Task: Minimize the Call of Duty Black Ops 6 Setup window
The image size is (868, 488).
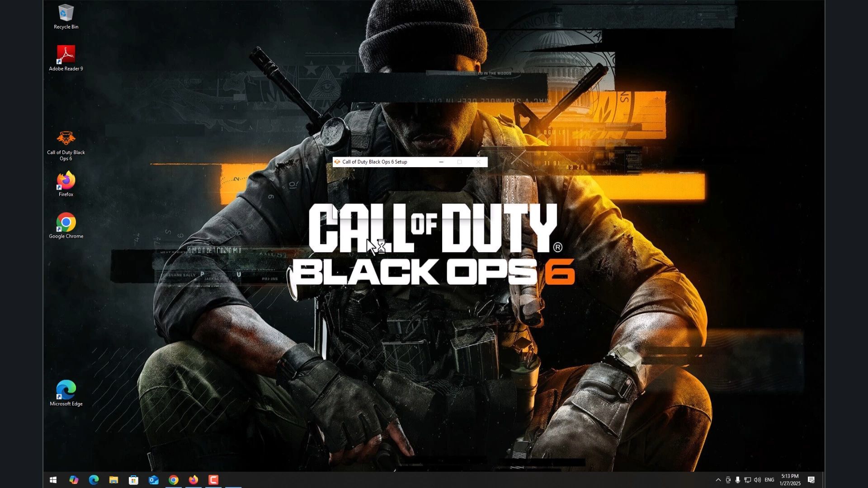Action: (x=441, y=162)
